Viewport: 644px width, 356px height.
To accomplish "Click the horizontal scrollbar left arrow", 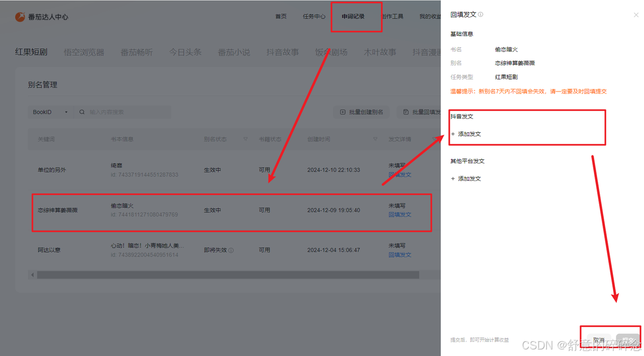I will click(x=33, y=275).
